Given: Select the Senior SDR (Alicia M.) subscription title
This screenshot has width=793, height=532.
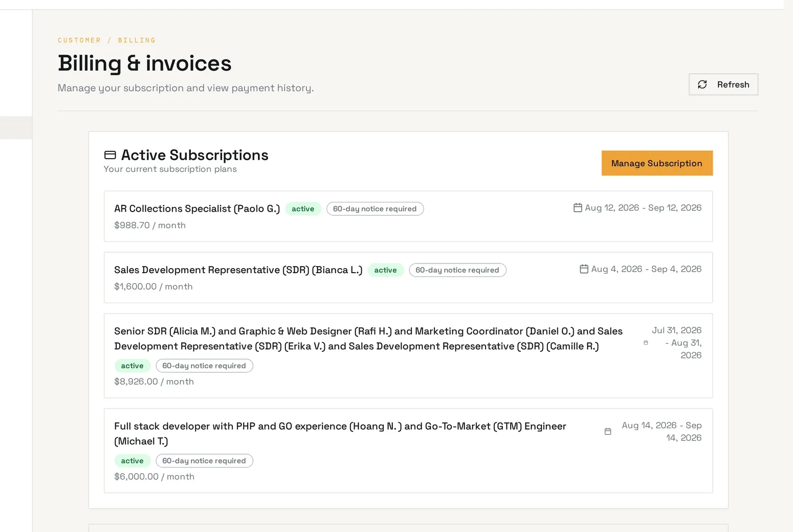Looking at the screenshot, I should 368,339.
